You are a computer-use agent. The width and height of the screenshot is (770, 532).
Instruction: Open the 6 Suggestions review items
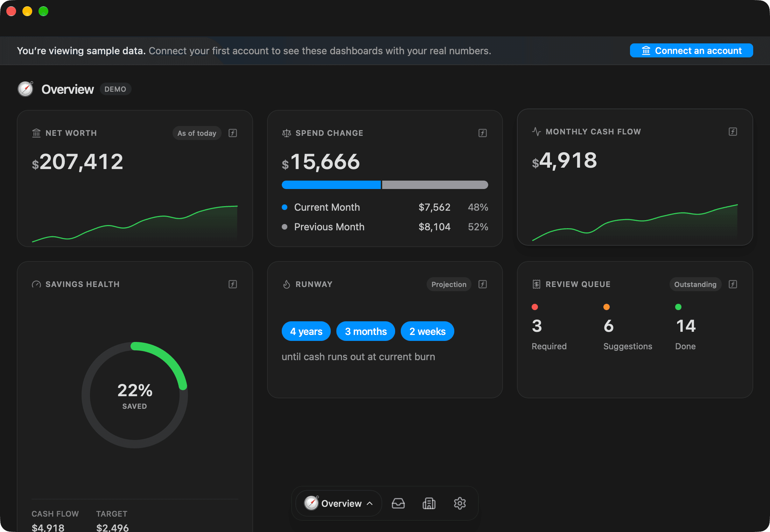(x=628, y=328)
